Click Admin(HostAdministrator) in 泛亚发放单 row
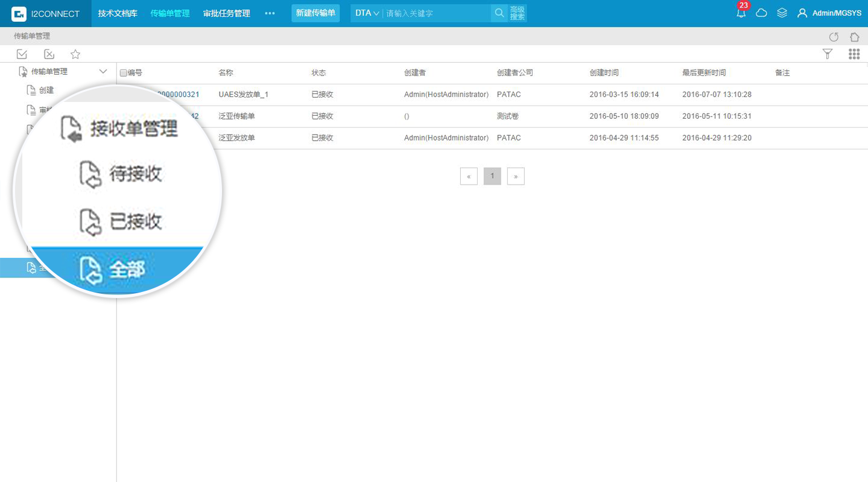The image size is (868, 482). coord(446,138)
